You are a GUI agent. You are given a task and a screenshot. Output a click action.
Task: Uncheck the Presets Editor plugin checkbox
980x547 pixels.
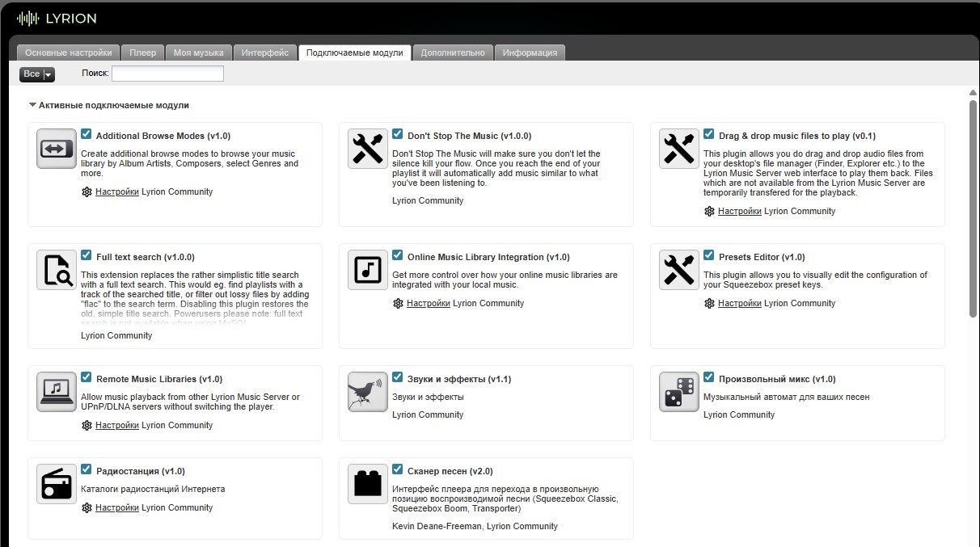[x=709, y=255]
